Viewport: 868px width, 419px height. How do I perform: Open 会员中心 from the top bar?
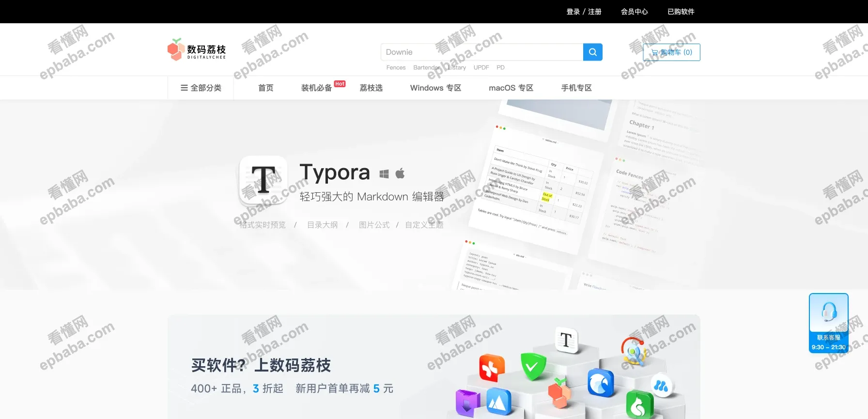pos(634,12)
